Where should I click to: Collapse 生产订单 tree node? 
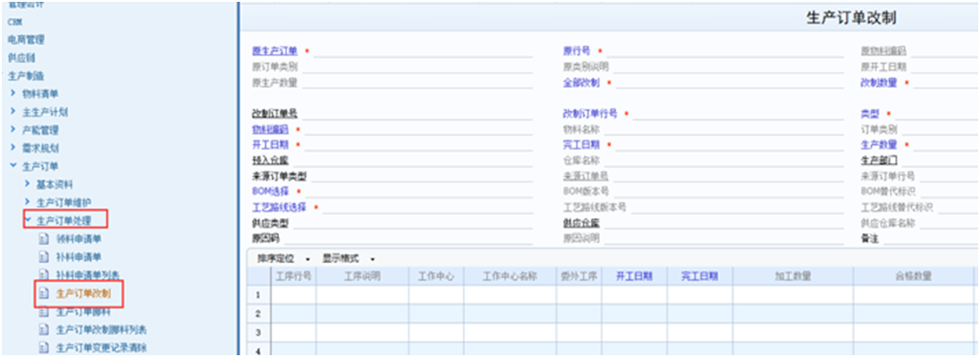(x=13, y=166)
